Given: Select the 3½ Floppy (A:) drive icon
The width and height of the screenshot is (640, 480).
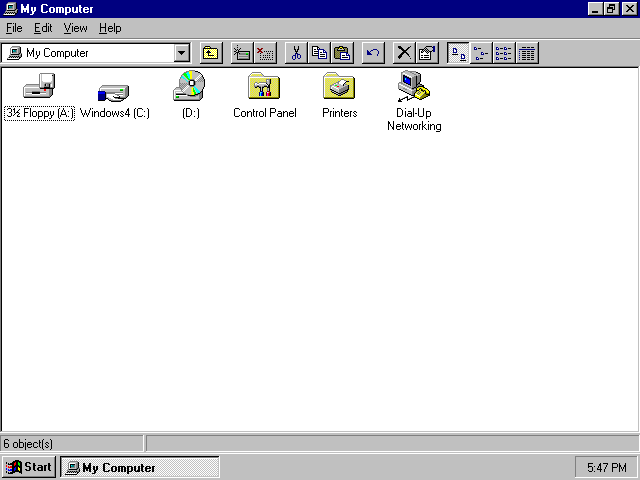Looking at the screenshot, I should (39, 86).
